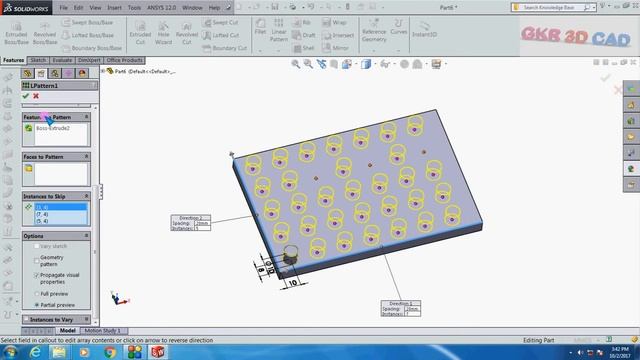Open the Hole Wizard tool

[x=163, y=33]
